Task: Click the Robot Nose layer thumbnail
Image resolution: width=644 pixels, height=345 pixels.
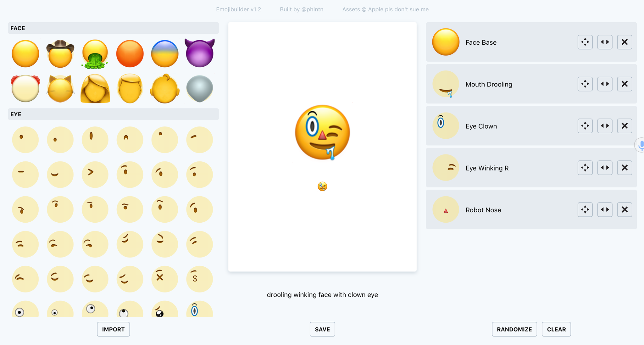Action: pyautogui.click(x=446, y=209)
